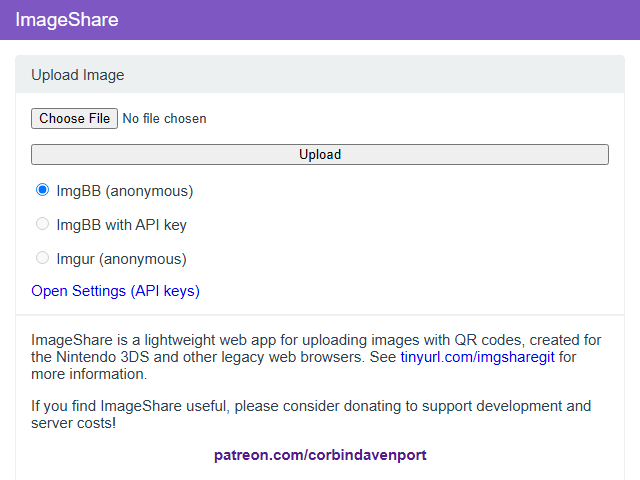
Task: Click the ImageShare title in header
Action: [x=67, y=20]
